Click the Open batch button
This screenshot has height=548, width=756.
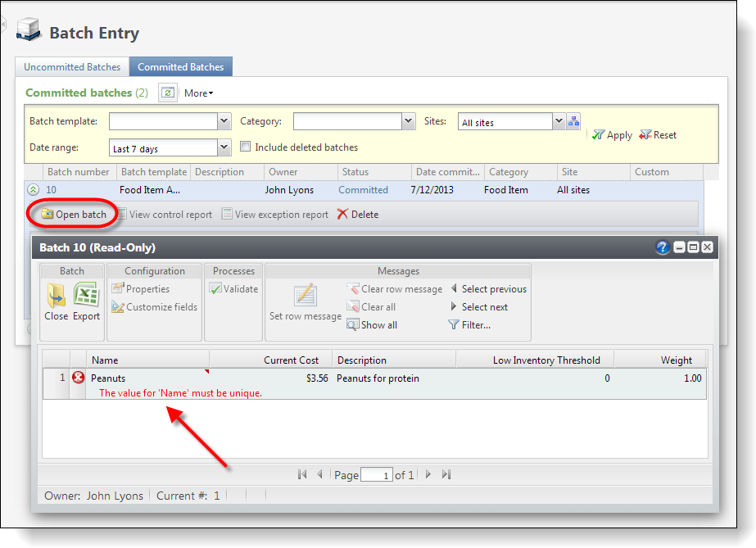[x=75, y=215]
